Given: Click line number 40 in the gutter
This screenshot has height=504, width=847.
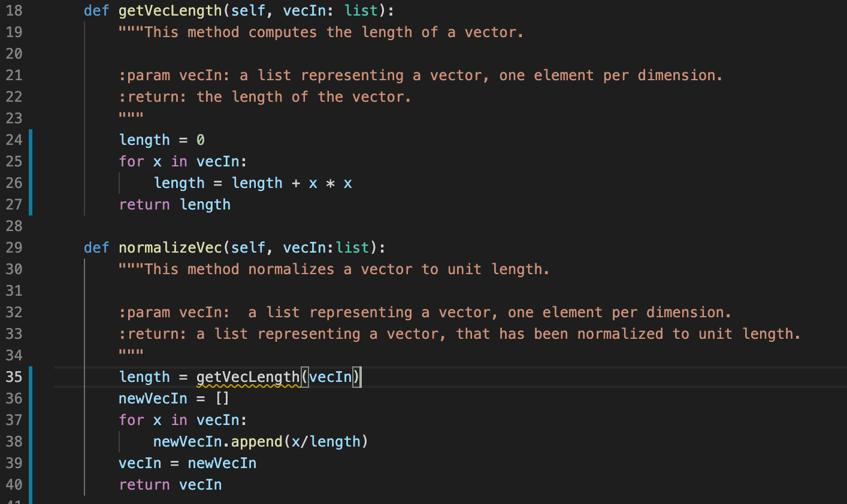Looking at the screenshot, I should tap(14, 484).
